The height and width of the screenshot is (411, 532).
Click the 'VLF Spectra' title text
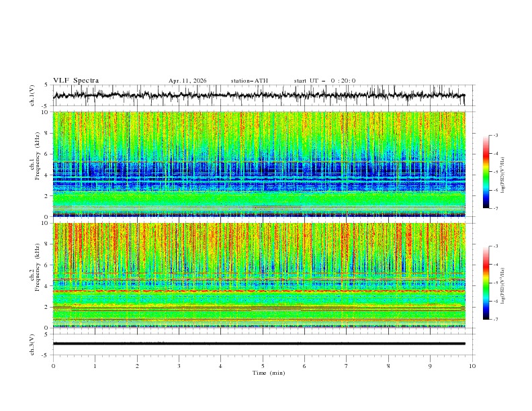click(x=76, y=81)
